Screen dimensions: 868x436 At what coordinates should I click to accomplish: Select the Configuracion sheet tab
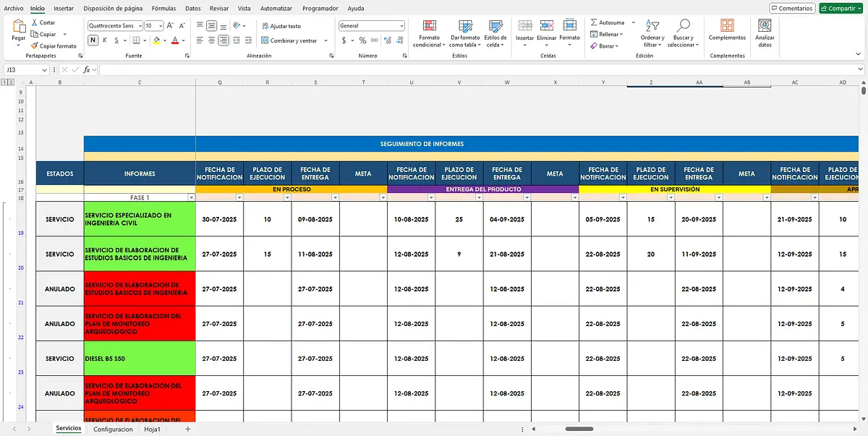pyautogui.click(x=113, y=429)
